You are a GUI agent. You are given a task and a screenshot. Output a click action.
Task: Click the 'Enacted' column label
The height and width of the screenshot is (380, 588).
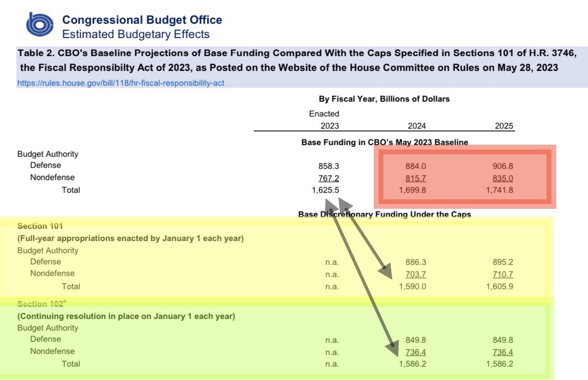coord(324,113)
